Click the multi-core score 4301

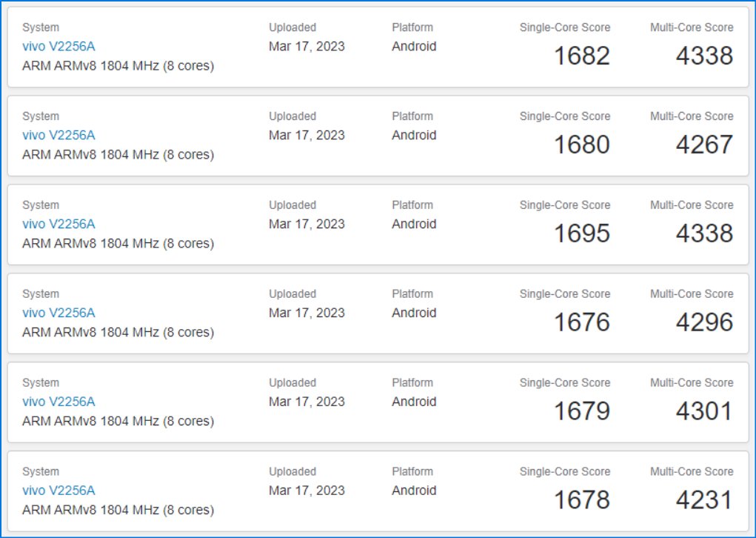click(x=704, y=411)
